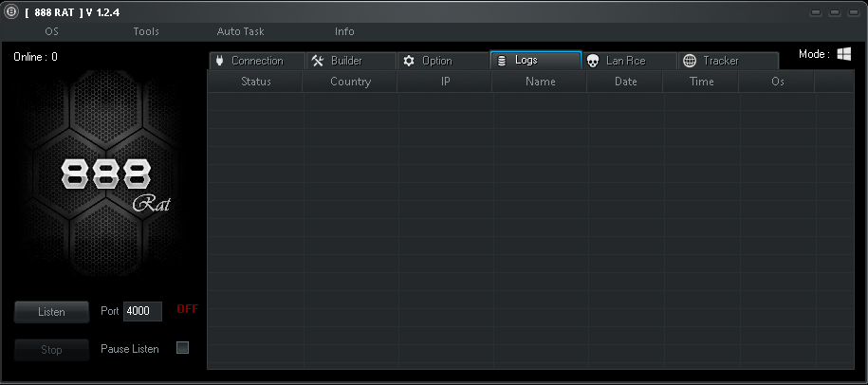Image resolution: width=868 pixels, height=385 pixels.
Task: Open the Auto Task menu
Action: (240, 31)
